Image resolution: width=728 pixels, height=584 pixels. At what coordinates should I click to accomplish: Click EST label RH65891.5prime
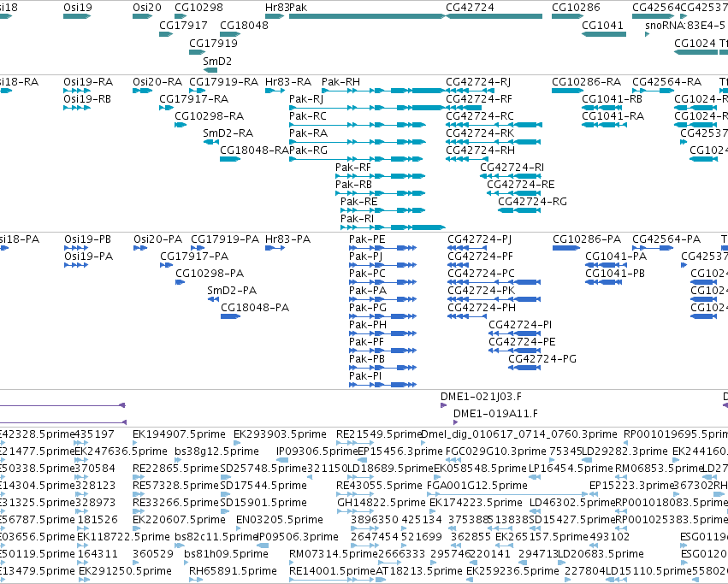coord(233,571)
